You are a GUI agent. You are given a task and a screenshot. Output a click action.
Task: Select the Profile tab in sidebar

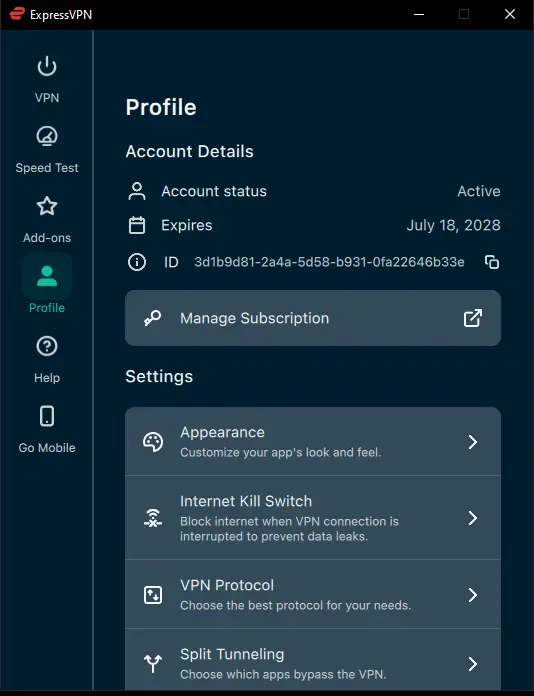tap(47, 284)
